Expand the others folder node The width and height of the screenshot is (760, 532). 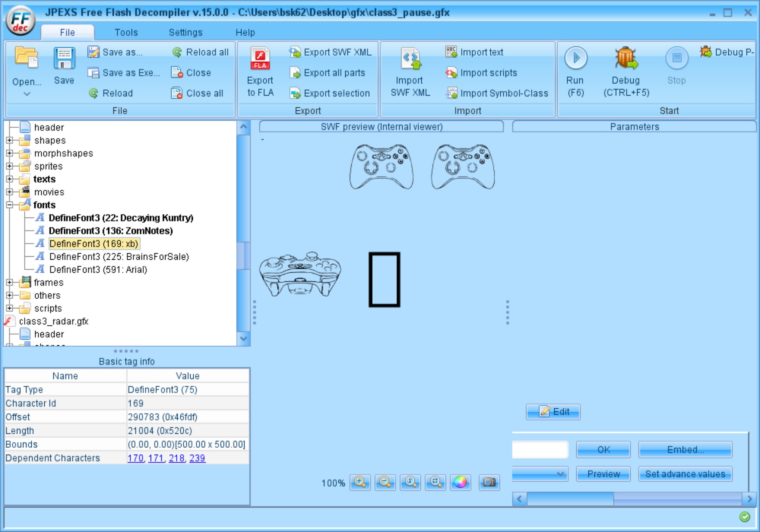pyautogui.click(x=10, y=295)
